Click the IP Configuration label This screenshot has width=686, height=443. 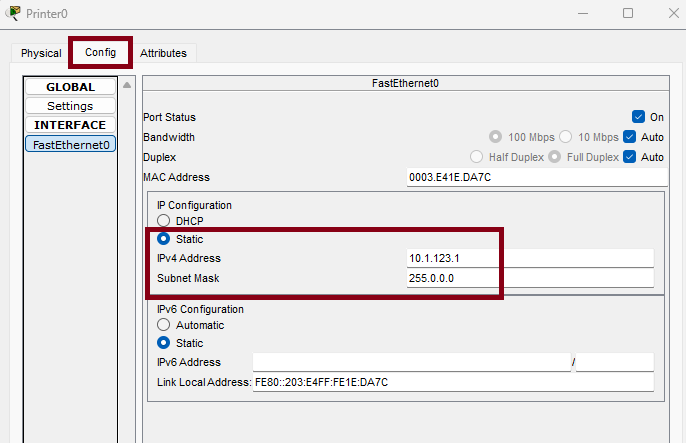(x=194, y=205)
